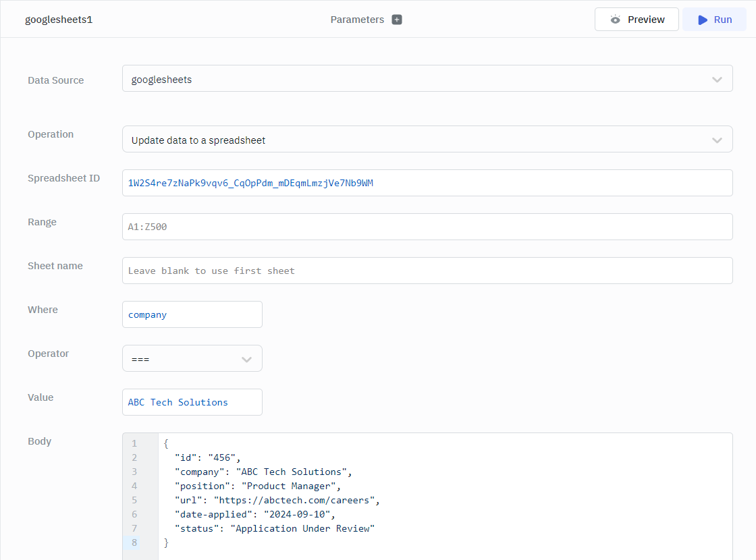Click the Parameters label
Viewport: 756px width, 560px height.
pyautogui.click(x=357, y=20)
